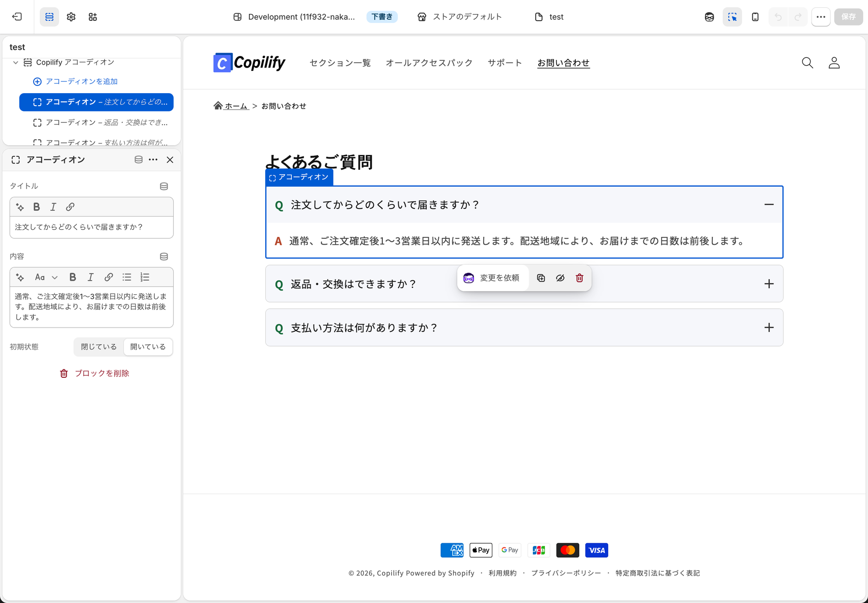Select the 注文してからどの… accordion block

[96, 102]
